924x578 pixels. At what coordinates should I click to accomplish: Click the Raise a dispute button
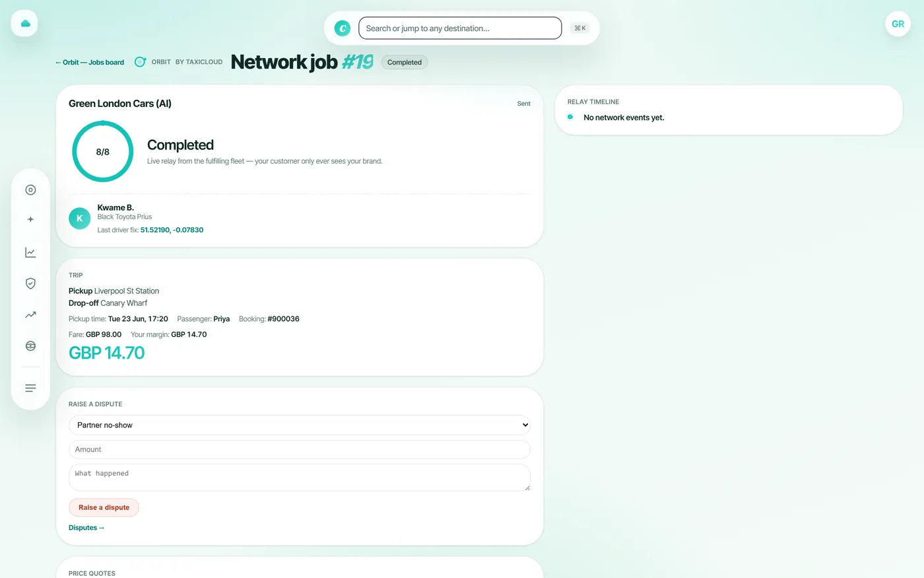(104, 507)
